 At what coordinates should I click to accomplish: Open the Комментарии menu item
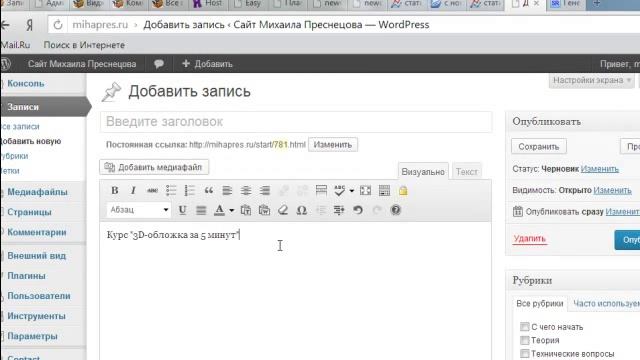(37, 232)
